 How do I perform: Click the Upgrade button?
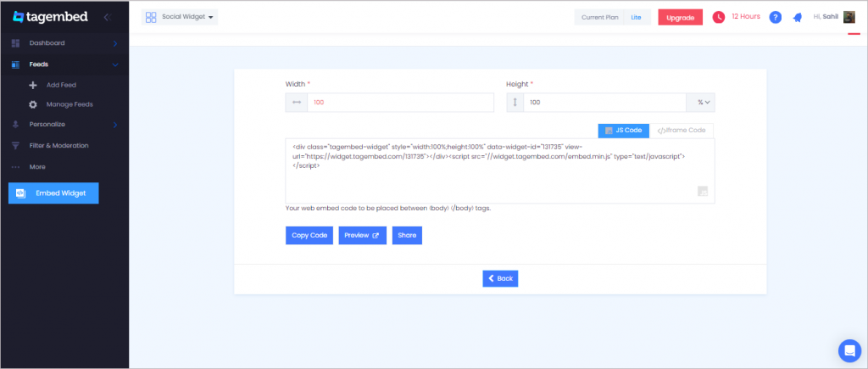[681, 18]
